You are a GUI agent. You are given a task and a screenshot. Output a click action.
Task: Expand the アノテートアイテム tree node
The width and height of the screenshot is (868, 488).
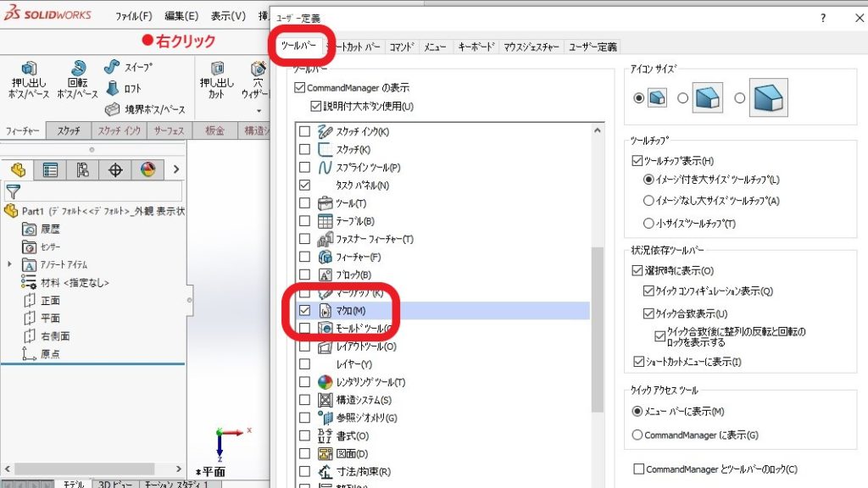(x=9, y=264)
